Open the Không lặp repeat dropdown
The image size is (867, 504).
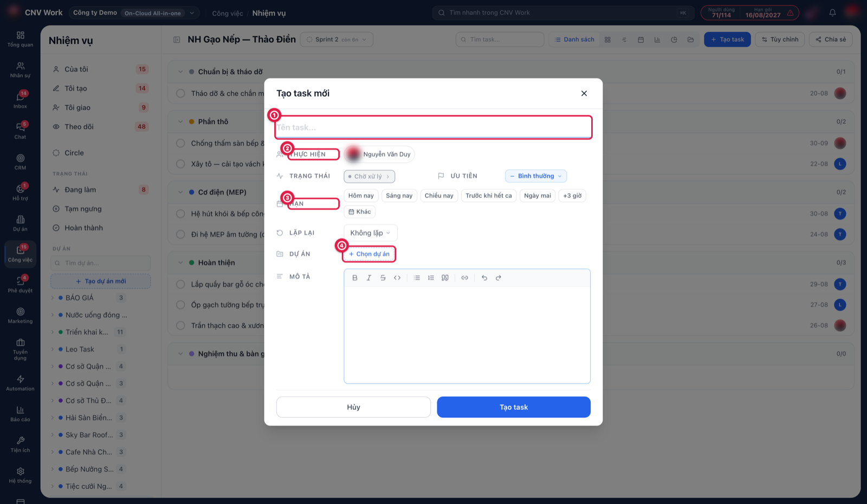pos(370,233)
